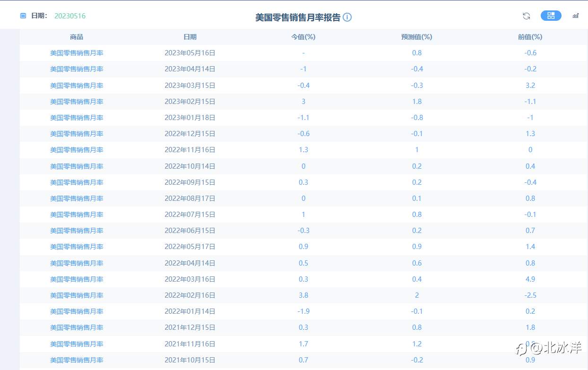
Task: Open date picker showing 20230516
Action: [x=70, y=16]
